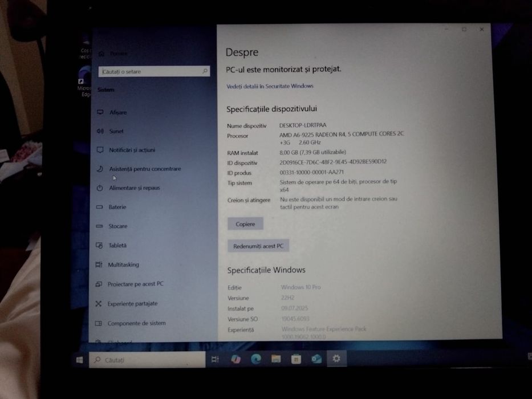Open the Sunet sound settings

[116, 131]
